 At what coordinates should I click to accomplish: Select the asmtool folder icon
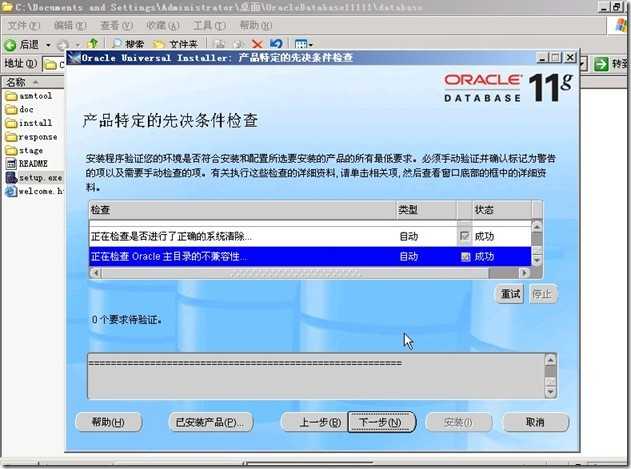click(11, 96)
